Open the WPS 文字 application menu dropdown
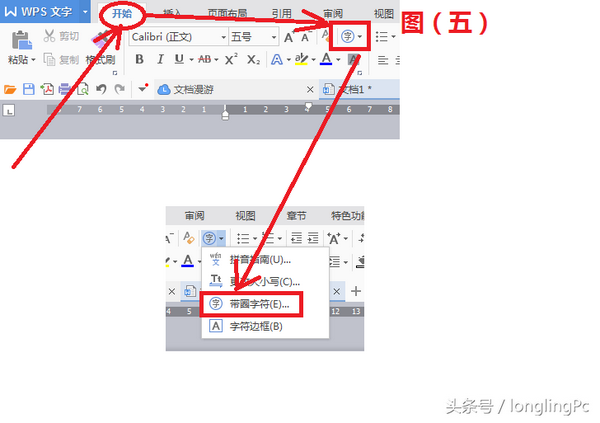This screenshot has width=600, height=423. (x=84, y=13)
